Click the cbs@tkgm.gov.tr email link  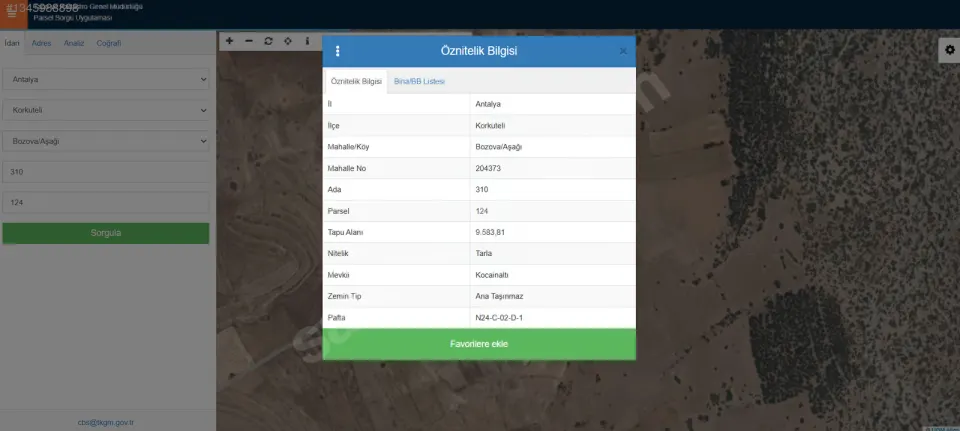(x=106, y=422)
